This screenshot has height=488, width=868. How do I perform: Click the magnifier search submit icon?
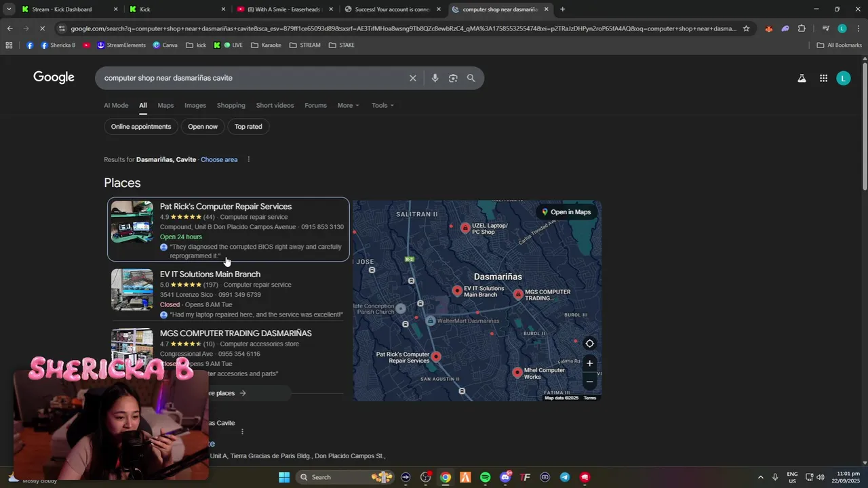(471, 78)
